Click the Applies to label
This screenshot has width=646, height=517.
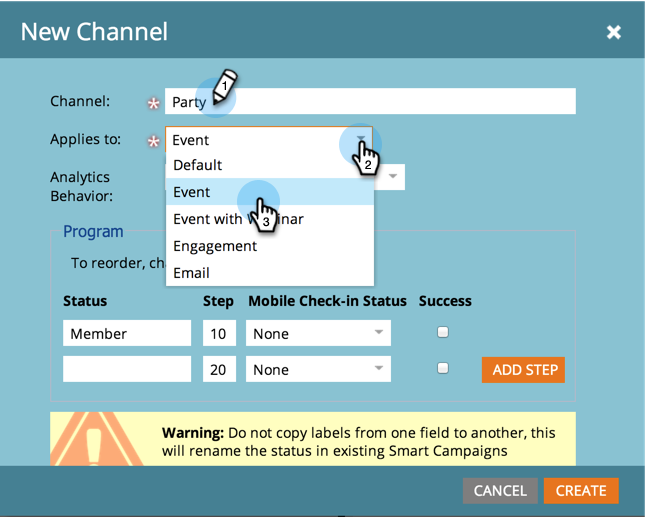point(86,139)
